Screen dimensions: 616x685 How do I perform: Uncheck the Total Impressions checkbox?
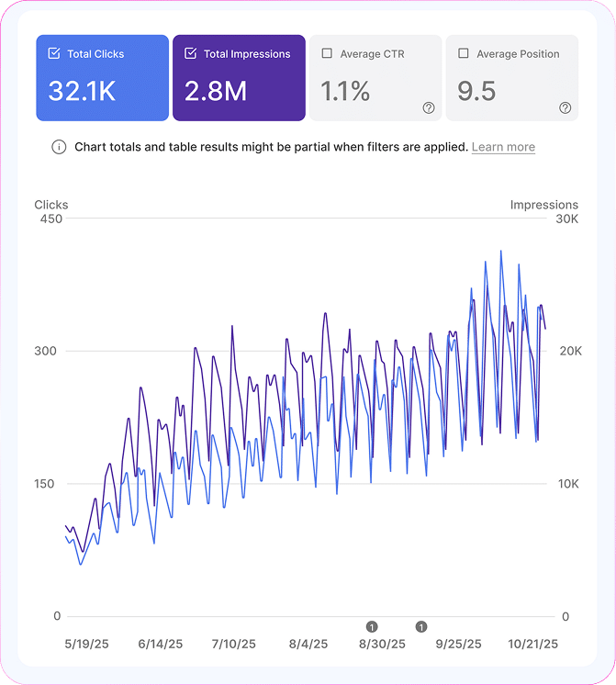[191, 54]
